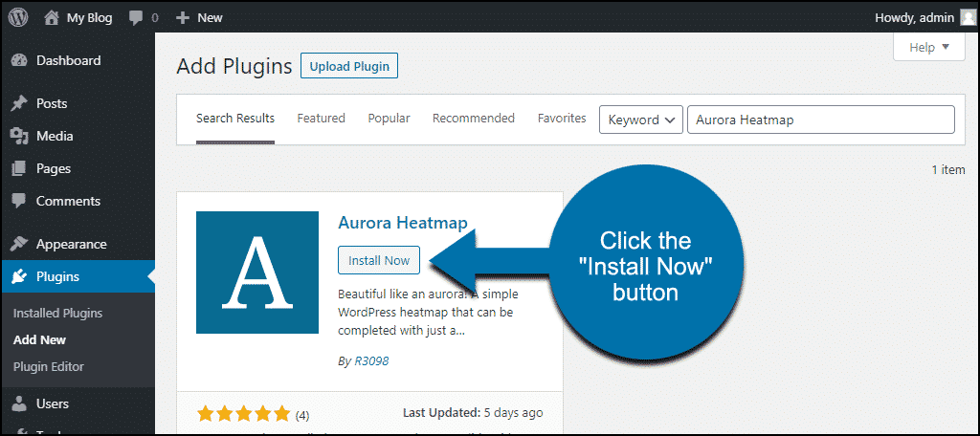Viewport: 980px width, 436px height.
Task: Switch to the Recommended tab
Action: [474, 118]
